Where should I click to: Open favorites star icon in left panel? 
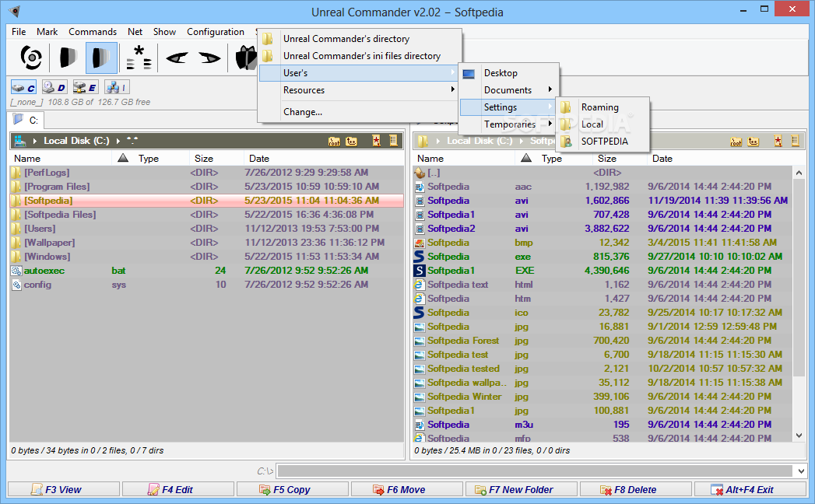pyautogui.click(x=376, y=140)
